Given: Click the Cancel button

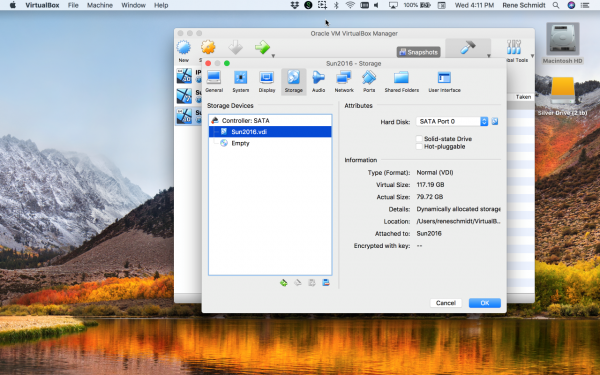Looking at the screenshot, I should click(x=446, y=303).
